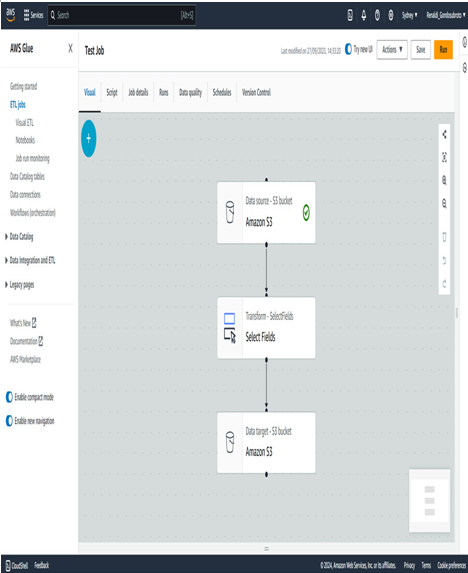Click the redo icon in canvas toolbar
This screenshot has height=573, width=468.
pyautogui.click(x=444, y=284)
